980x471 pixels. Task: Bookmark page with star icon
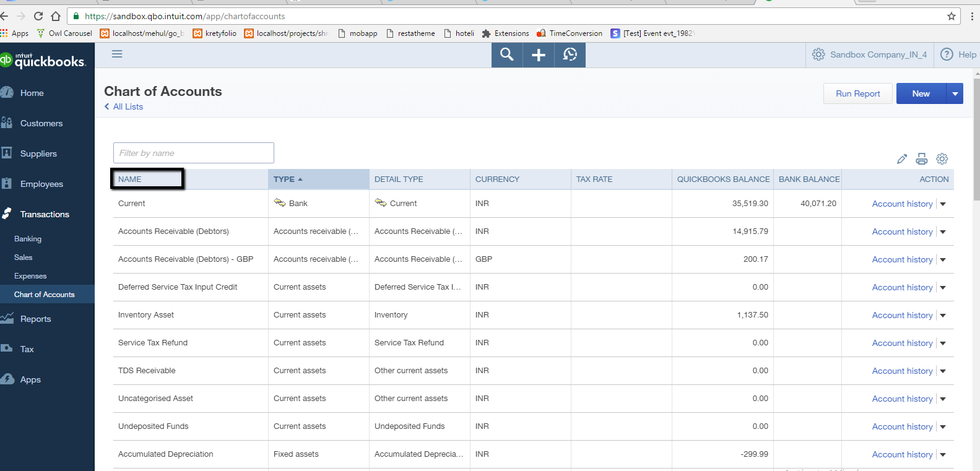tap(952, 16)
